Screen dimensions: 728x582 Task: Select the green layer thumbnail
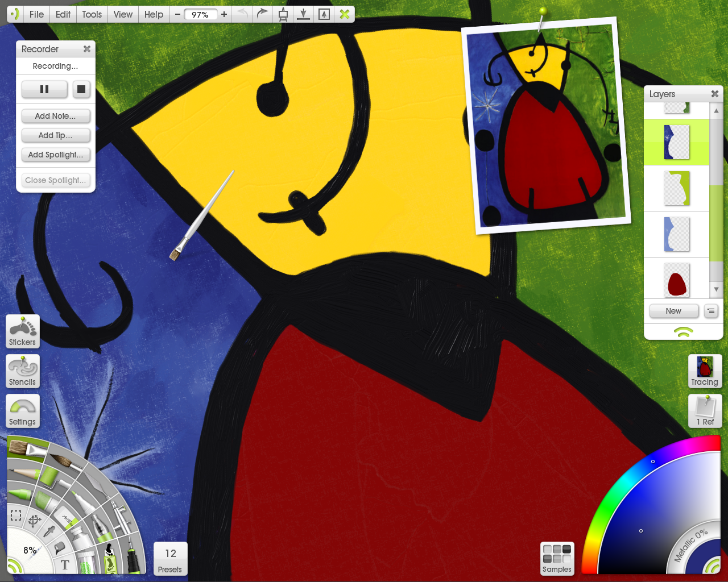point(677,188)
